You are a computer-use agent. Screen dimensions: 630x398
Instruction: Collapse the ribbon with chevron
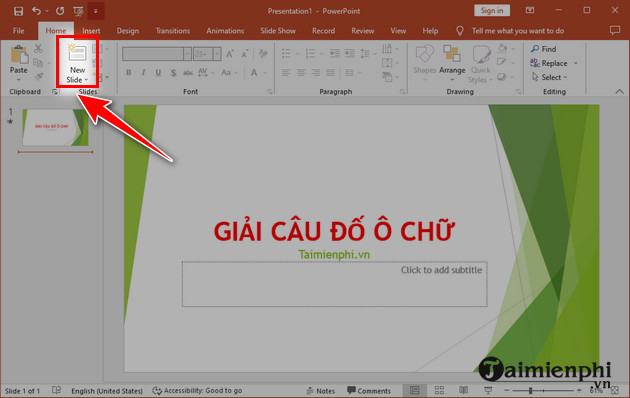(x=620, y=92)
